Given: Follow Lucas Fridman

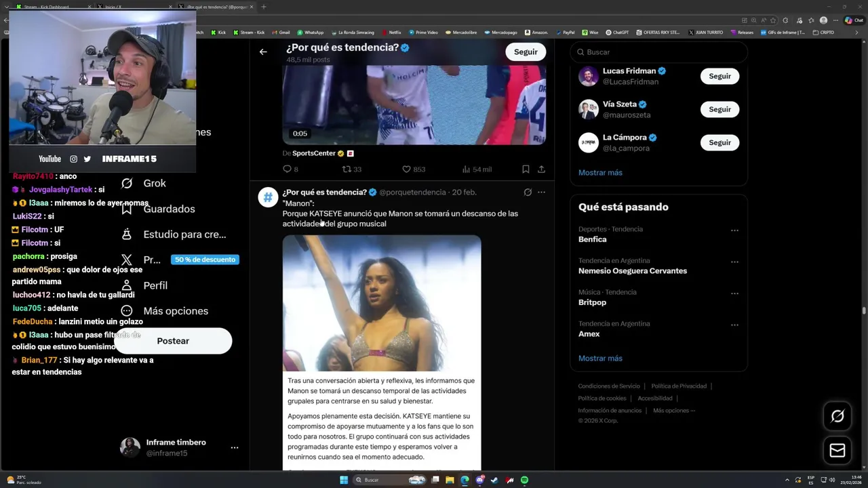Looking at the screenshot, I should (x=719, y=76).
